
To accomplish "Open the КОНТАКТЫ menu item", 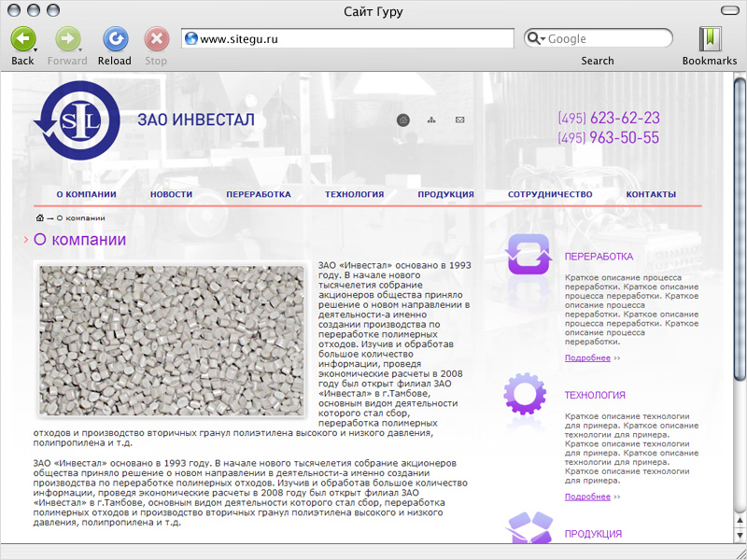I will pos(651,194).
